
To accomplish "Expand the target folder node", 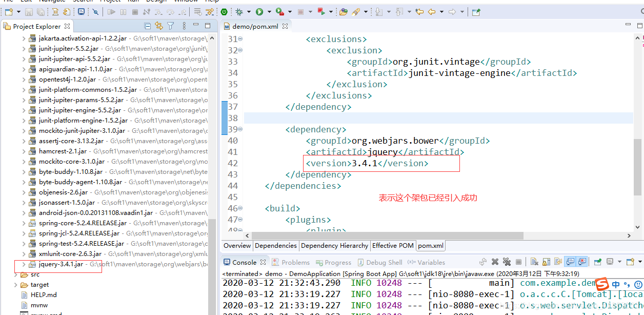I will pos(15,285).
